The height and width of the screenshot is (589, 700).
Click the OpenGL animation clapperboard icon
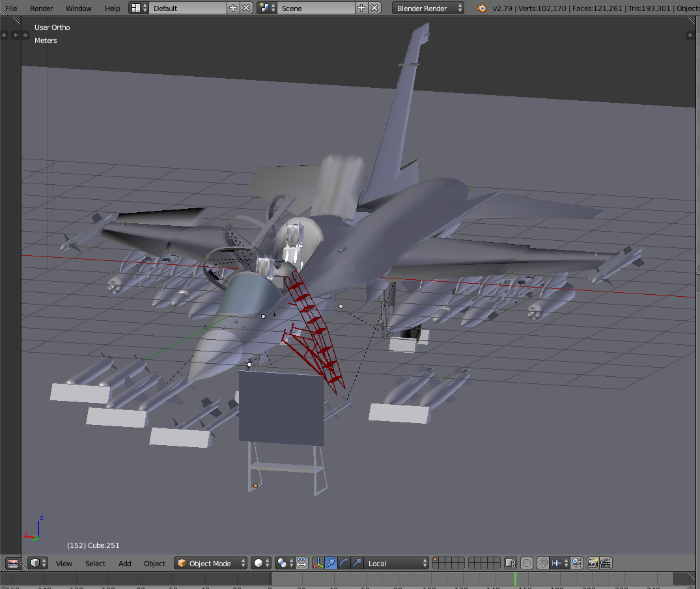point(606,562)
